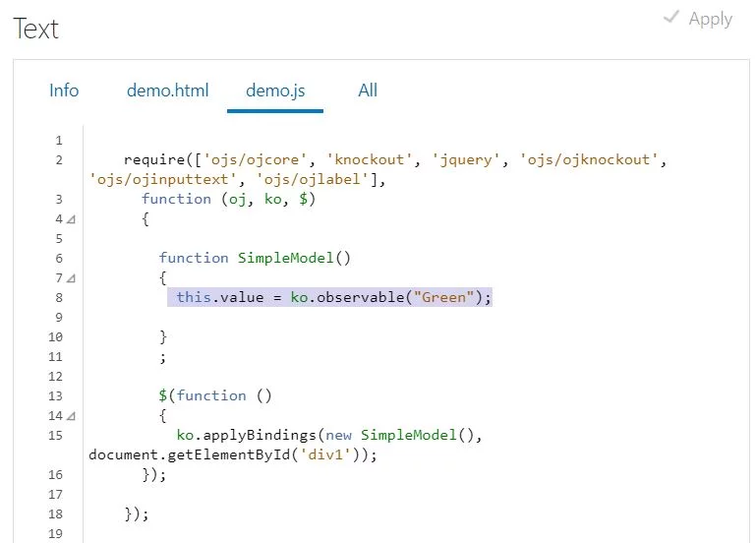Viewport: 756px width, 543px height.
Task: Click the 'div1' string
Action: coord(325,454)
